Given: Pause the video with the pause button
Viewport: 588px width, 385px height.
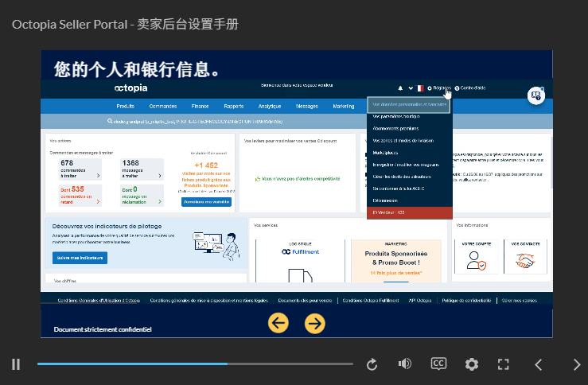Looking at the screenshot, I should 16,364.
